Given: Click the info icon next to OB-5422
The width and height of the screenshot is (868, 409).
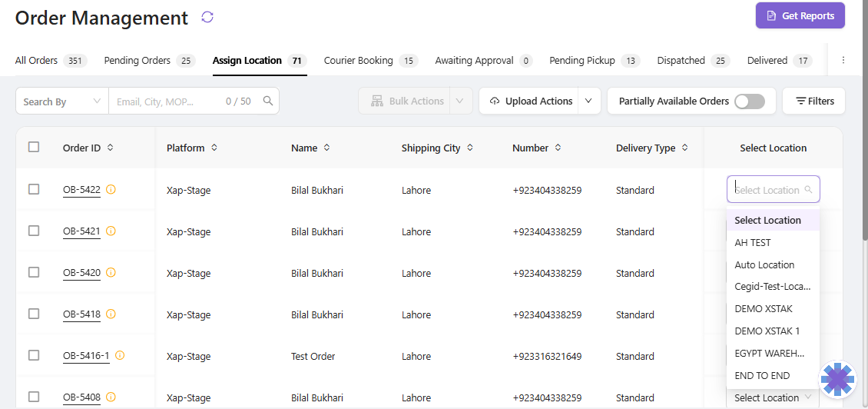Looking at the screenshot, I should coord(111,189).
